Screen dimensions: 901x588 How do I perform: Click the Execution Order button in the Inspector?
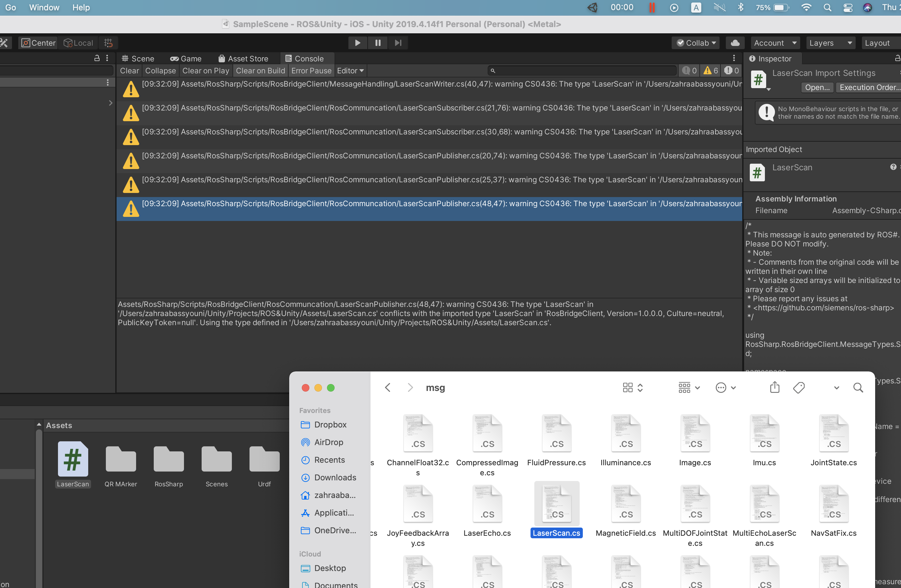[869, 87]
